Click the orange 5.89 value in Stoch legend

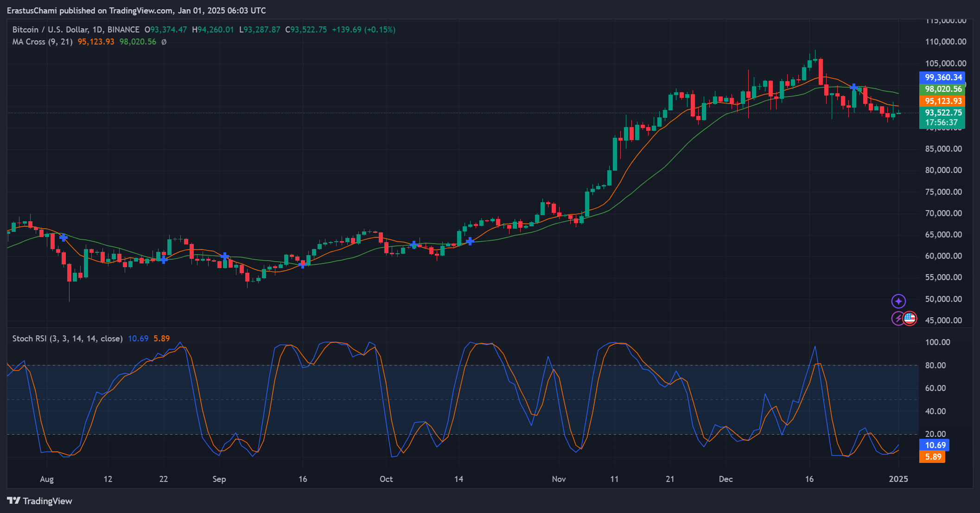click(162, 339)
